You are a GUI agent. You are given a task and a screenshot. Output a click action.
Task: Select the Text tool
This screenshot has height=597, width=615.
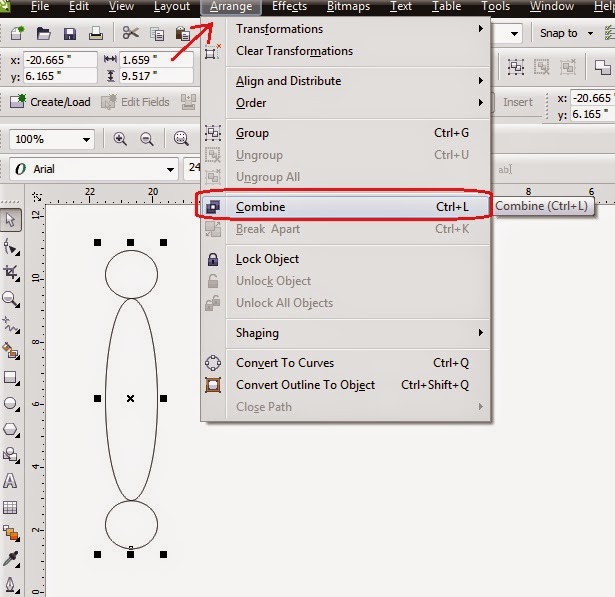click(10, 481)
